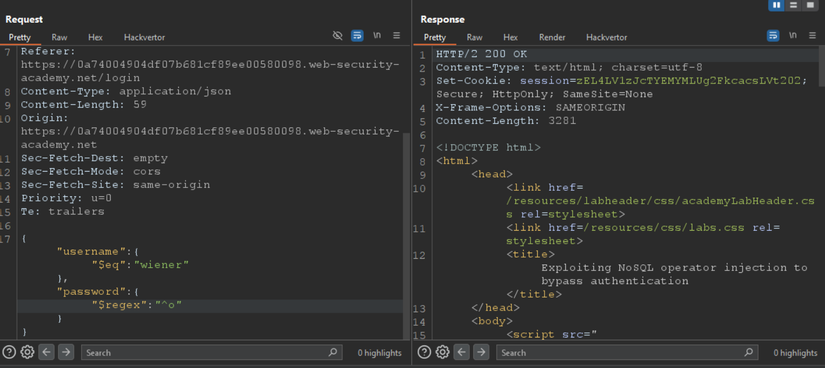The height and width of the screenshot is (368, 825).
Task: Select Response Hackvertor tab
Action: [x=607, y=37]
